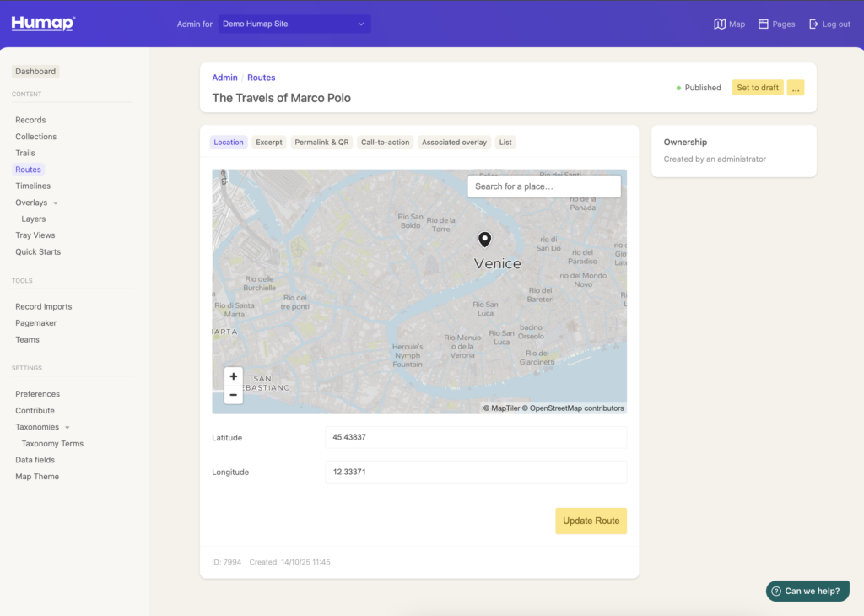
Task: Navigate to Routes via the breadcrumb link
Action: click(x=261, y=77)
